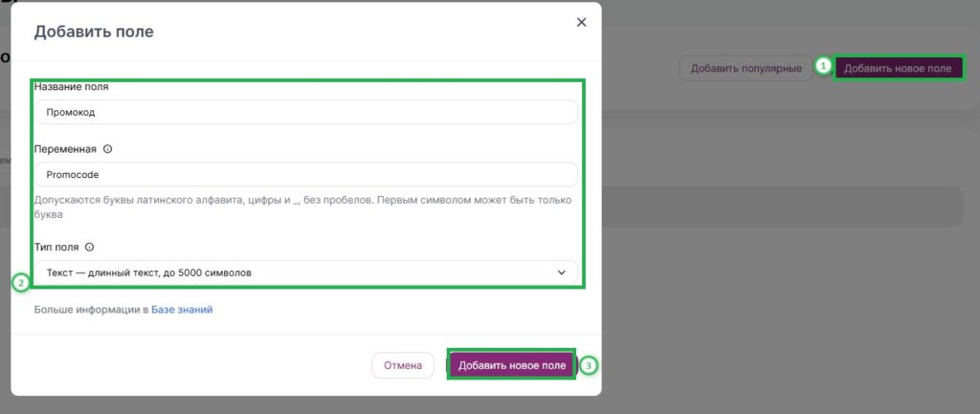
Task: Open the Тип поля dropdown
Action: (x=306, y=272)
